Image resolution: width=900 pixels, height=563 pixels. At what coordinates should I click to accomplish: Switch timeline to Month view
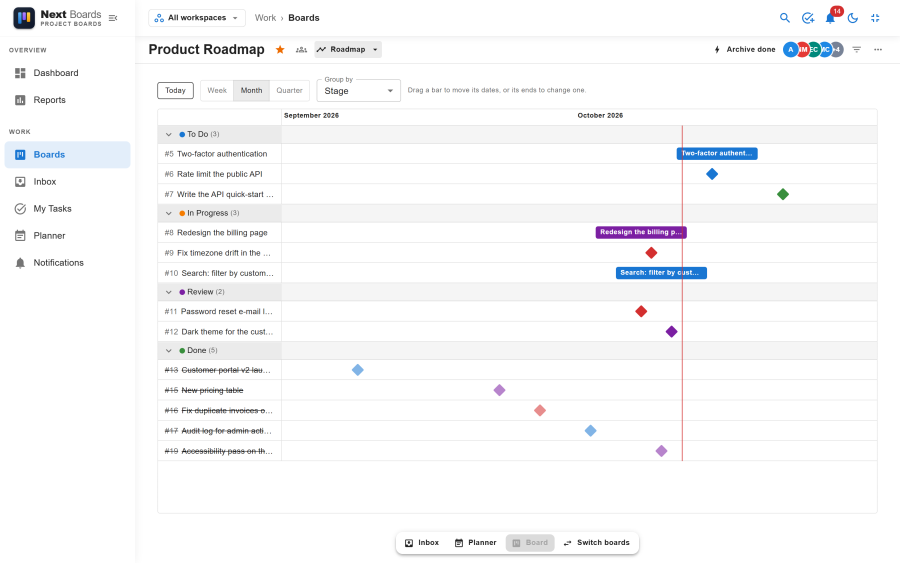[251, 90]
